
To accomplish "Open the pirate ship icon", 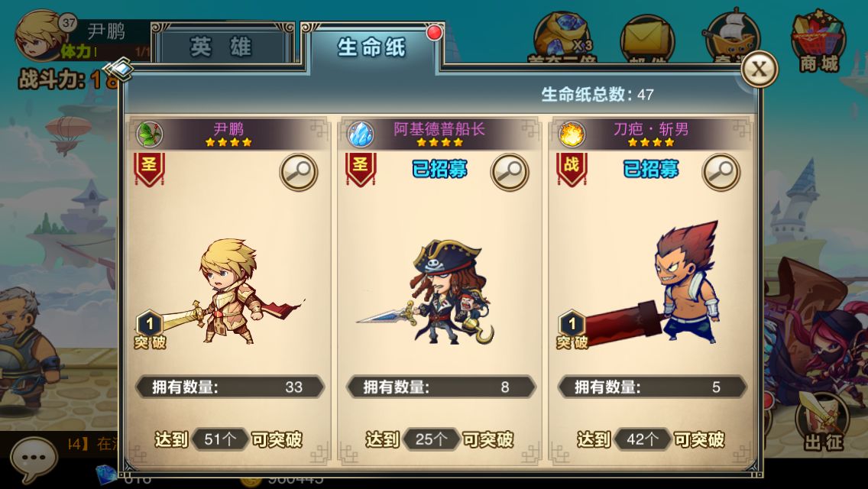I will [730, 36].
